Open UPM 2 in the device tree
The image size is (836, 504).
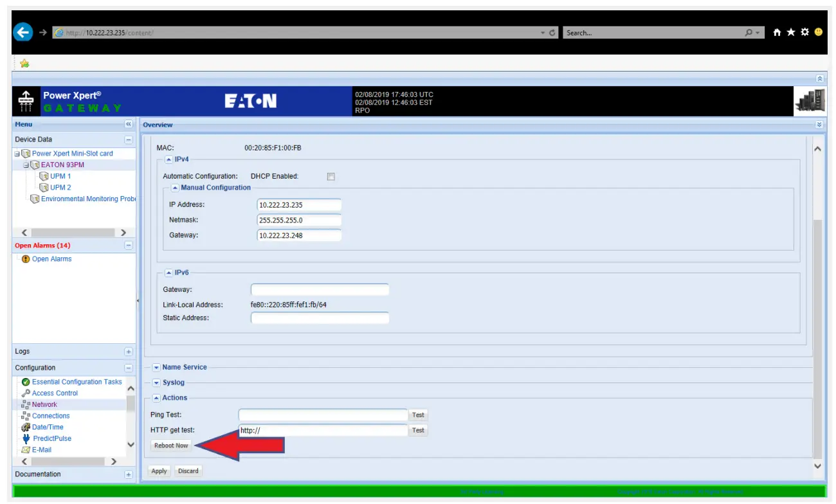tap(60, 188)
